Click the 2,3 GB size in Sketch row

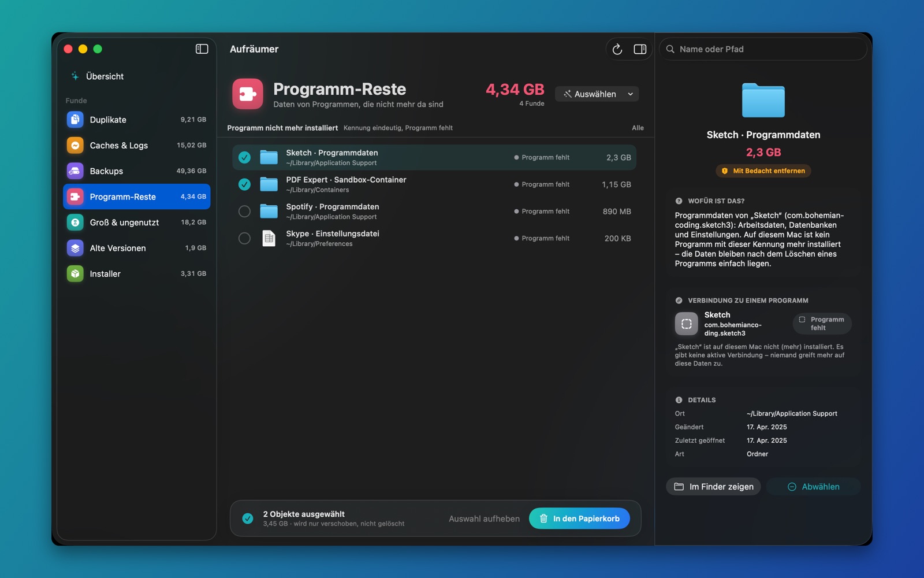619,157
